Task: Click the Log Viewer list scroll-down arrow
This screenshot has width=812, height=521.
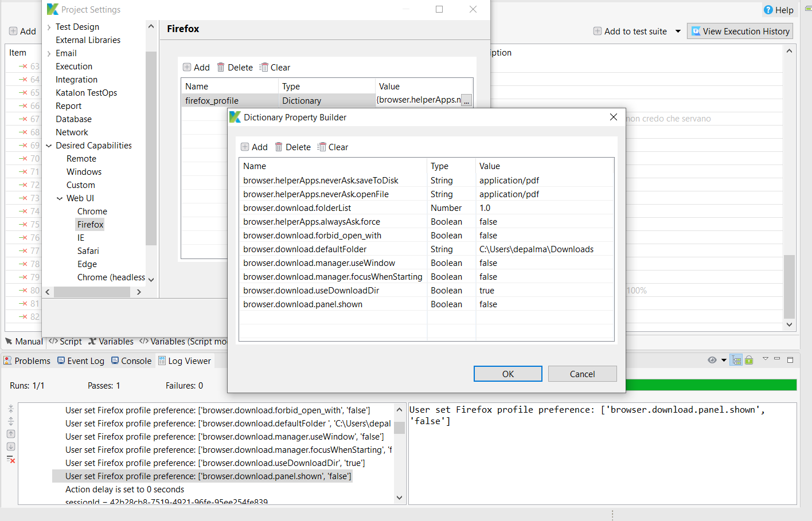Action: (400, 498)
